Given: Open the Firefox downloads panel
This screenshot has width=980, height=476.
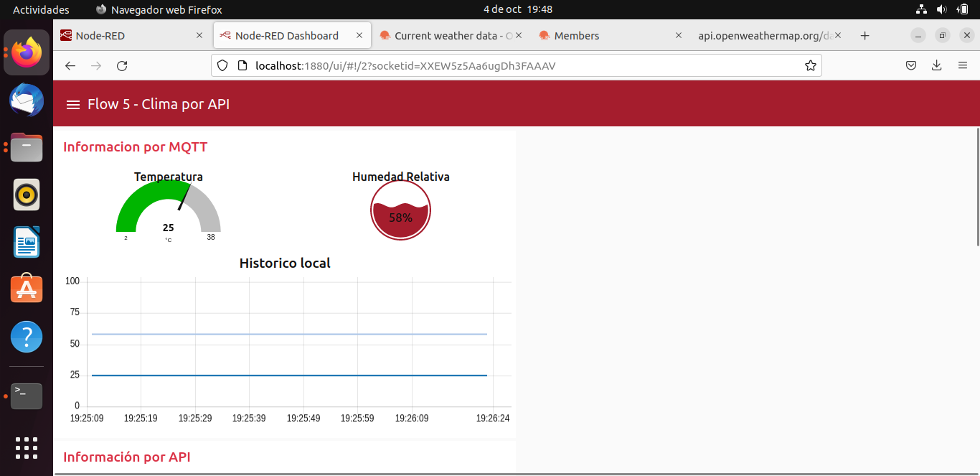Looking at the screenshot, I should tap(937, 65).
